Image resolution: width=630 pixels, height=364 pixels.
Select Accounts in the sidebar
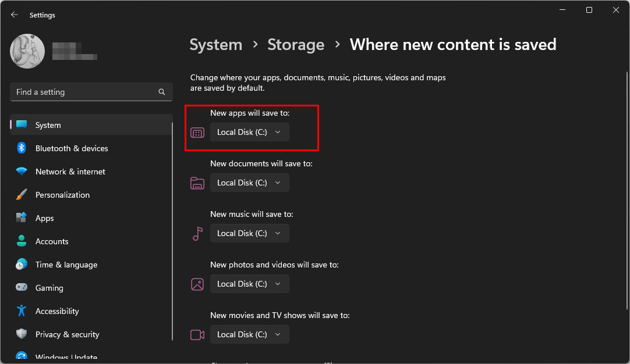52,241
